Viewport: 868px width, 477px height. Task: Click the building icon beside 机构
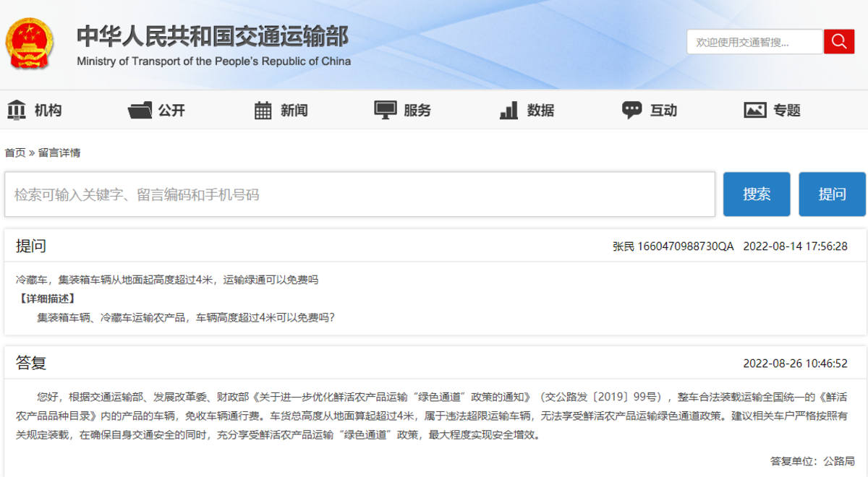(x=18, y=109)
